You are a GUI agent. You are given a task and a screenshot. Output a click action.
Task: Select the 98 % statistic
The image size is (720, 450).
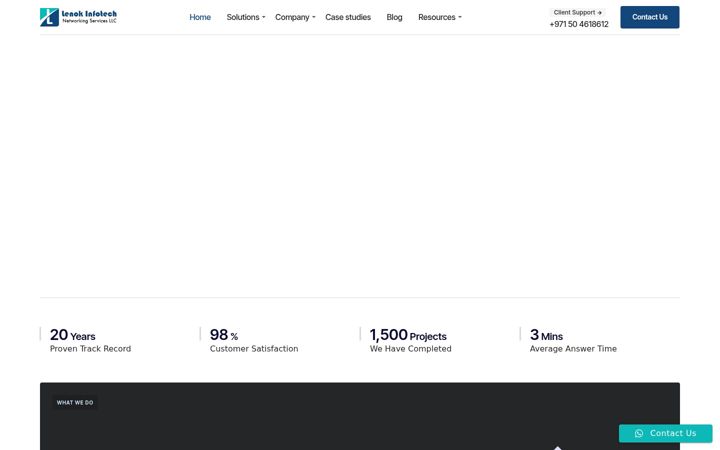click(x=224, y=335)
